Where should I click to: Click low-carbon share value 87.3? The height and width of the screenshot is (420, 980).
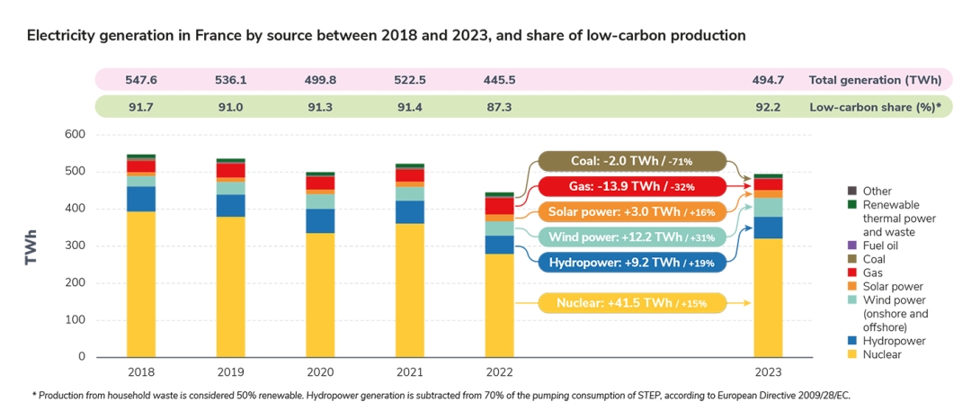click(x=499, y=107)
